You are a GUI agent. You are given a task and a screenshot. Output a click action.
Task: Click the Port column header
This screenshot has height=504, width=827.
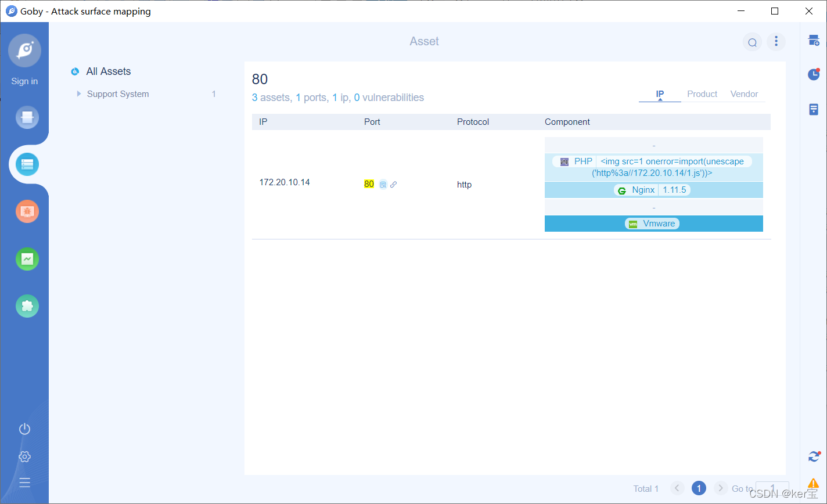(372, 122)
